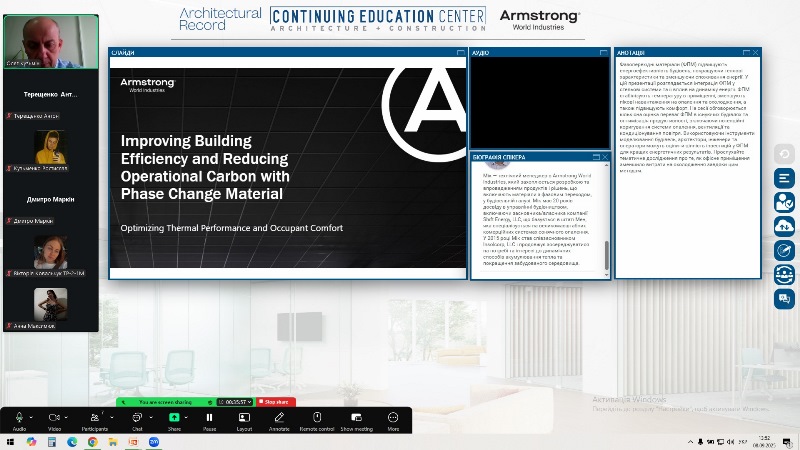Show hidden system tray icons chevron
The height and width of the screenshot is (450, 800).
point(690,442)
